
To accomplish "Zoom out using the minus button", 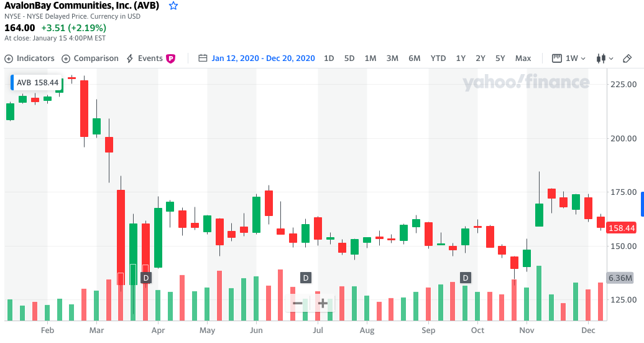I will pos(298,304).
